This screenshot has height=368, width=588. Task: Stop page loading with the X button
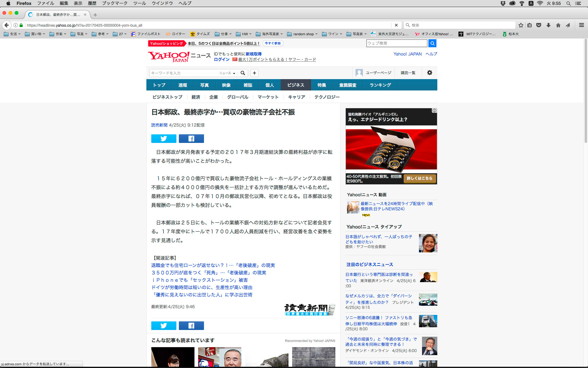396,25
